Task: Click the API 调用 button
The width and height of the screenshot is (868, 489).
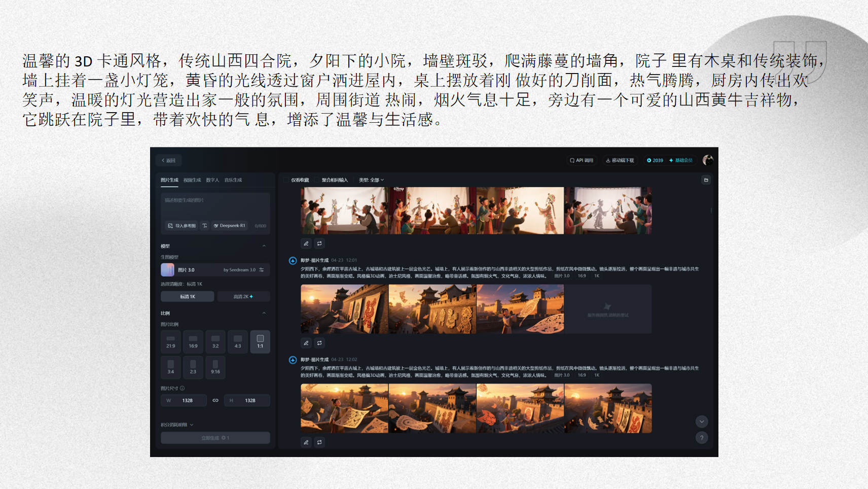Action: 582,160
